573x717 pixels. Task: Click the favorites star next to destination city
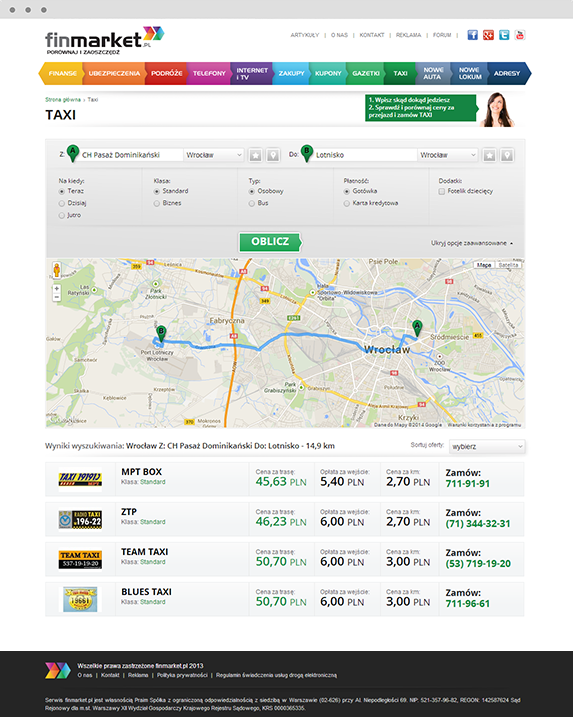[489, 155]
